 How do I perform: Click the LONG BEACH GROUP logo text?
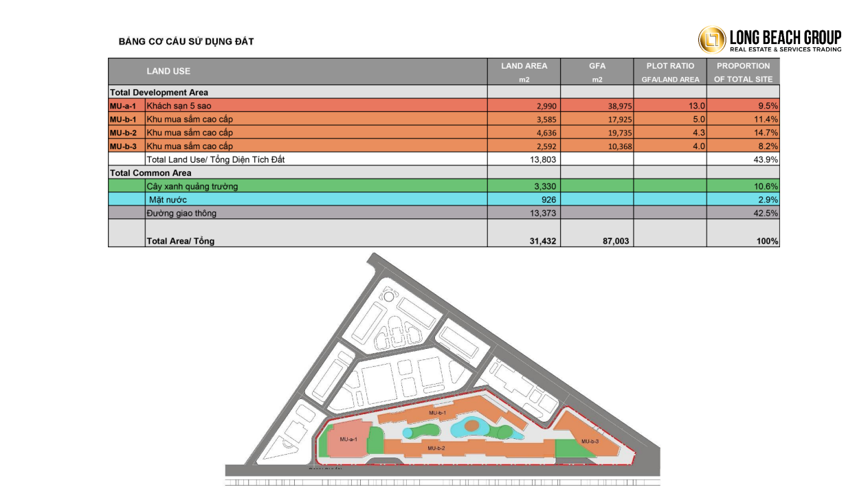point(785,37)
